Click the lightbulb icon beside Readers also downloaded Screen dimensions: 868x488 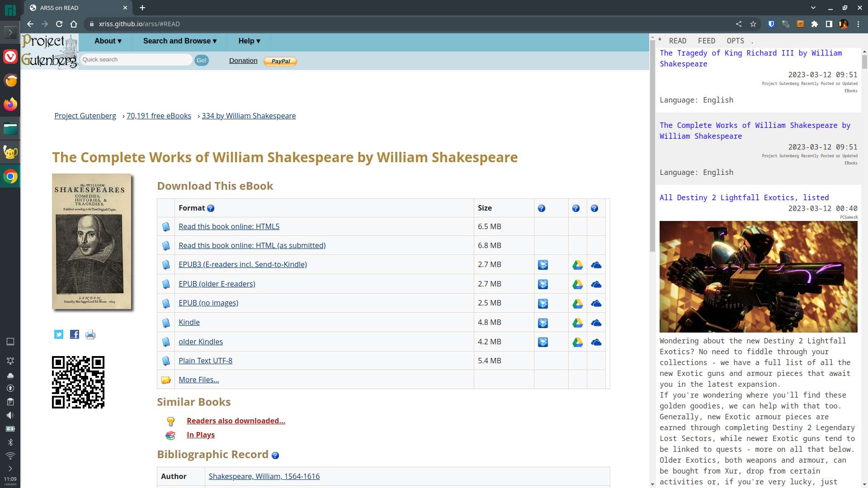click(171, 421)
